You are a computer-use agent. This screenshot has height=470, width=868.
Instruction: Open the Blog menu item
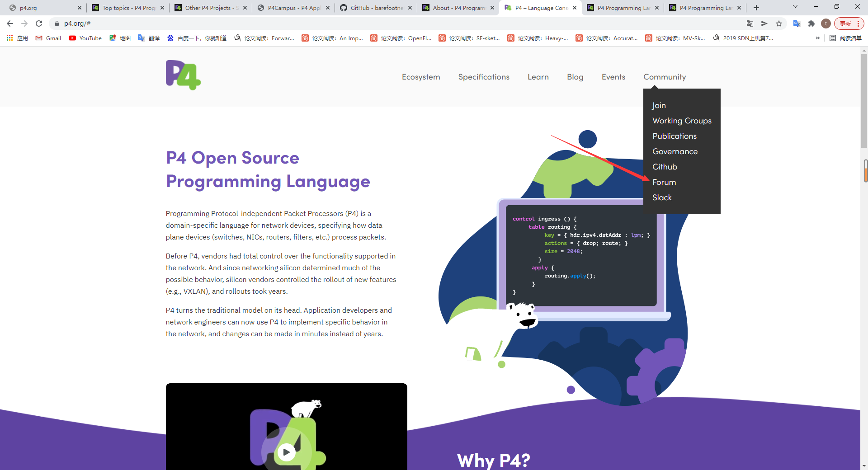coord(575,77)
